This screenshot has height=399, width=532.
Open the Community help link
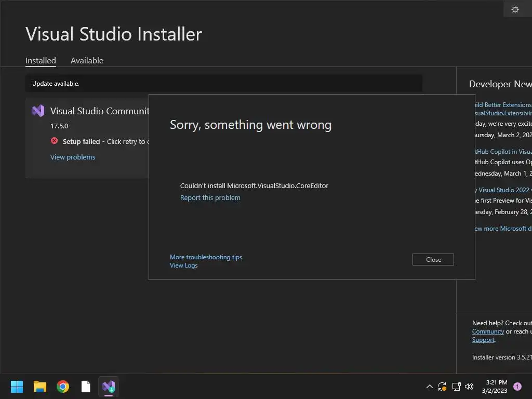tap(488, 331)
